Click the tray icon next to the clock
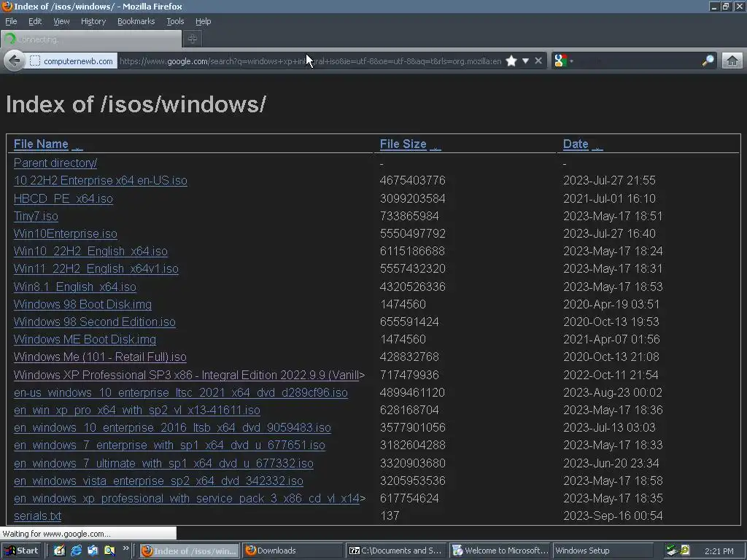 (x=685, y=551)
